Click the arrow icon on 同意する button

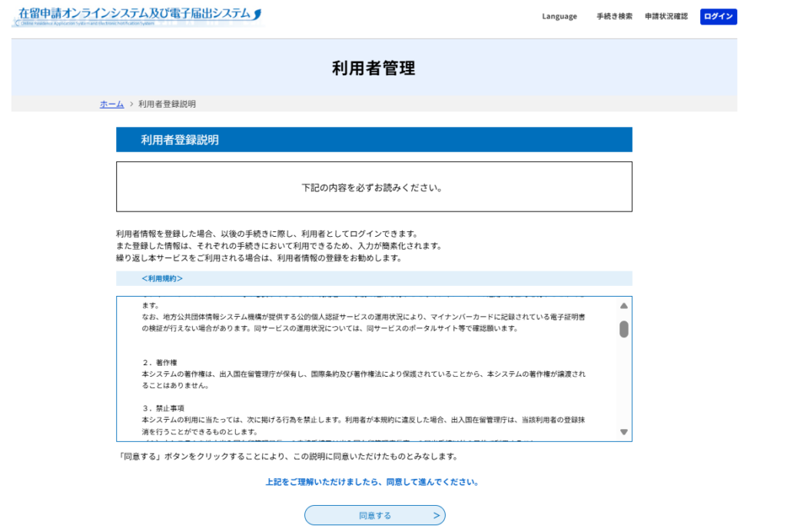coord(437,515)
